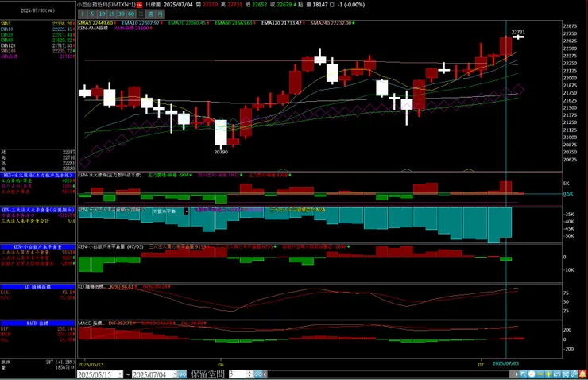Select the 5-minute timeframe button
This screenshot has height=380, width=588.
click(x=92, y=14)
